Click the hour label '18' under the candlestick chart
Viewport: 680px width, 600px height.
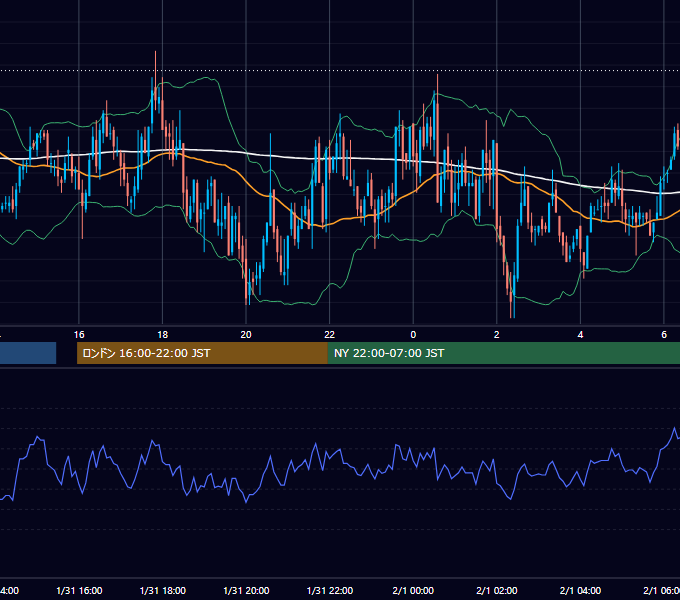(163, 335)
